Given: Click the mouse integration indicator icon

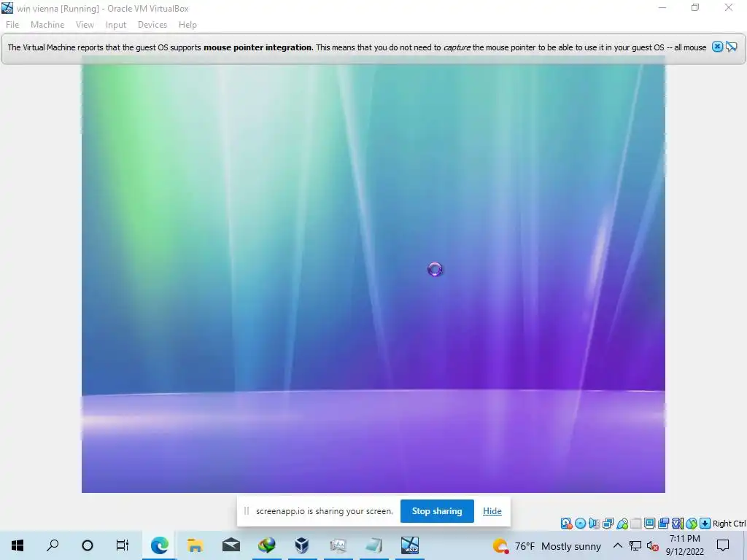Looking at the screenshot, I should (692, 524).
